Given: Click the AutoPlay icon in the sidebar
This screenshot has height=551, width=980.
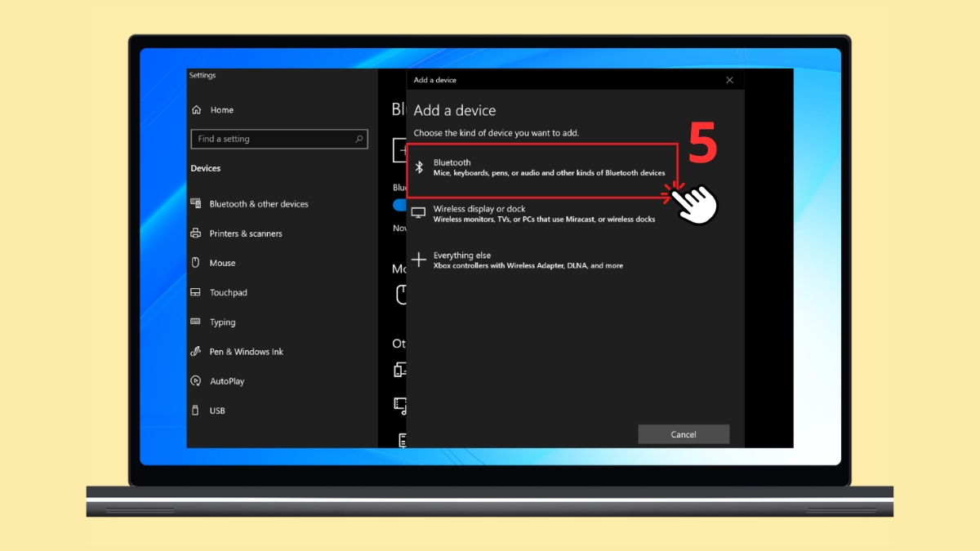Looking at the screenshot, I should pos(197,380).
